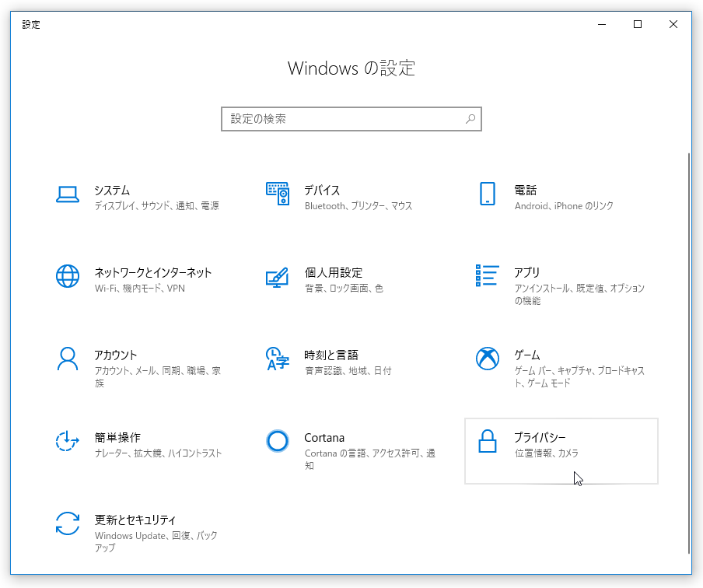Click the text ゲーム バー、キャプチャ、ブロードキャスト、ゲーム モード
This screenshot has height=588, width=703.
579,376
